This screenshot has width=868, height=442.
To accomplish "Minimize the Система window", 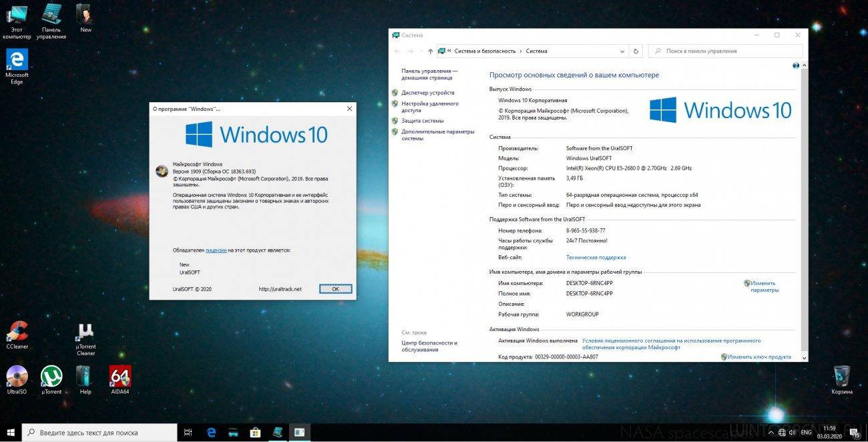I will (x=756, y=35).
